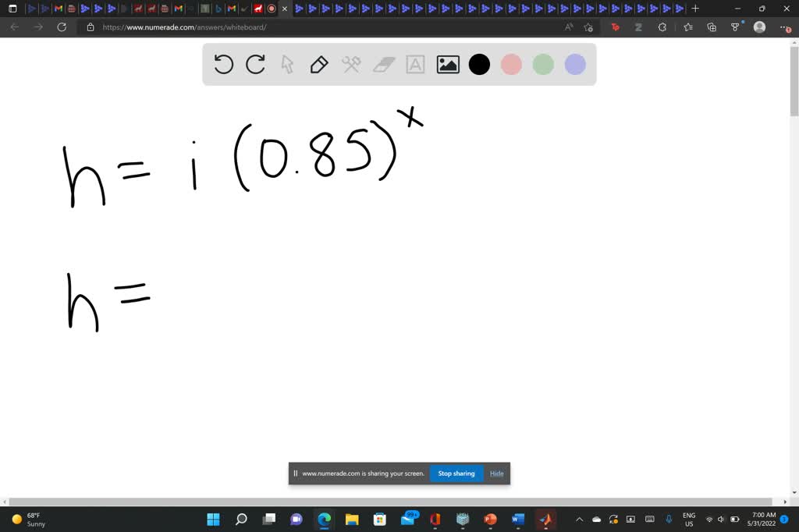The image size is (799, 532).
Task: Open Microsoft Rewards icon
Action: coord(735,27)
